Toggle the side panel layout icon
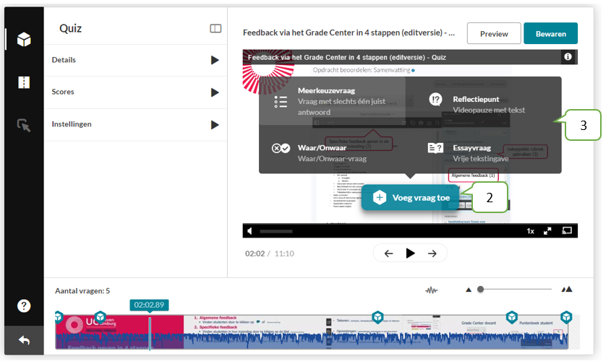The width and height of the screenshot is (611, 364). 215,28
